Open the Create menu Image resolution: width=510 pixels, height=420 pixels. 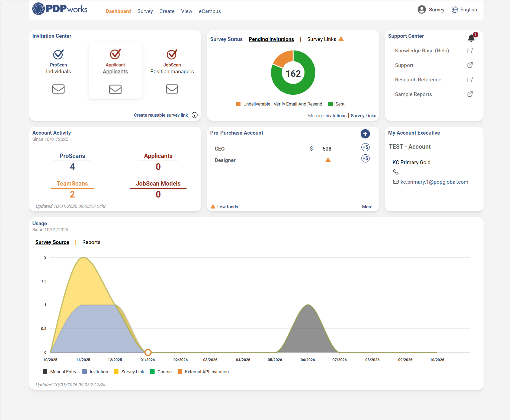point(167,11)
